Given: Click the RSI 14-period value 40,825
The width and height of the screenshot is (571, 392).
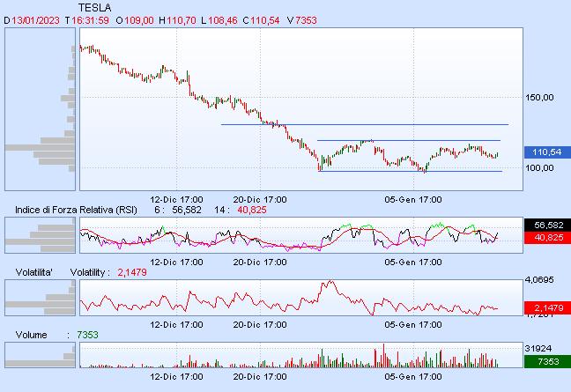Looking at the screenshot, I should click(252, 210).
